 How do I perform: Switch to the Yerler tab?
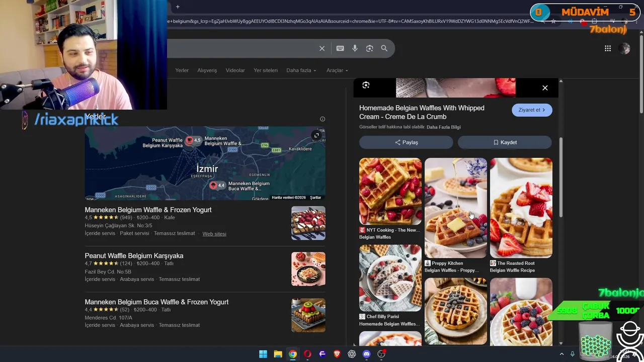pos(182,70)
